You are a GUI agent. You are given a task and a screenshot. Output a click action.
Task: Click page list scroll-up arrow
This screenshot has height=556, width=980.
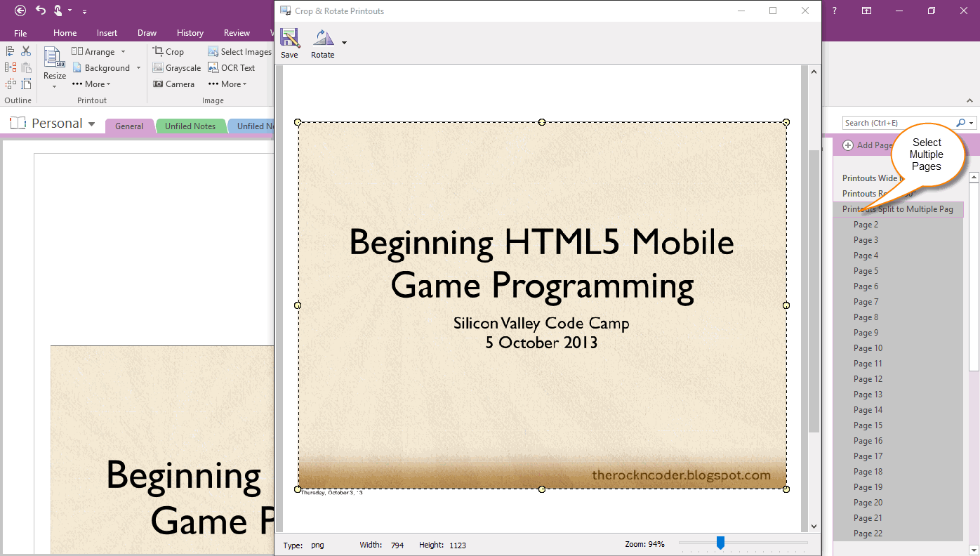tap(974, 178)
